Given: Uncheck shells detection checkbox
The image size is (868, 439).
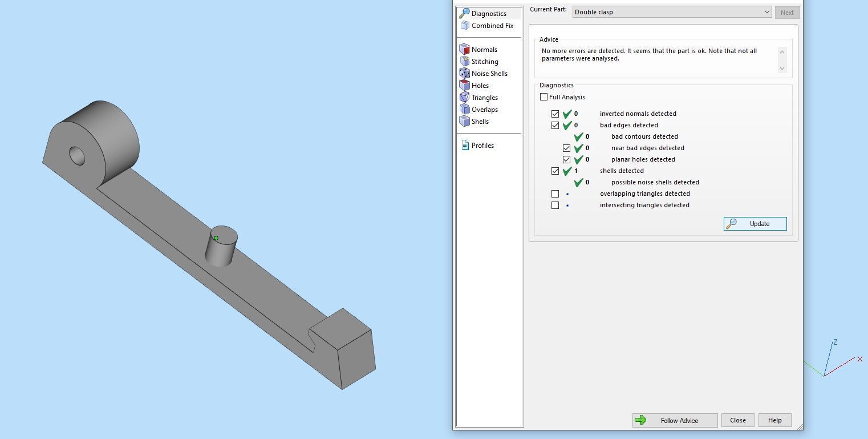Looking at the screenshot, I should 555,171.
